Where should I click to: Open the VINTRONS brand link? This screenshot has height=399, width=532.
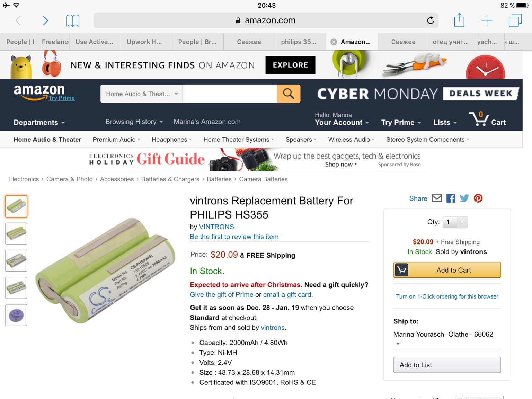coord(216,227)
